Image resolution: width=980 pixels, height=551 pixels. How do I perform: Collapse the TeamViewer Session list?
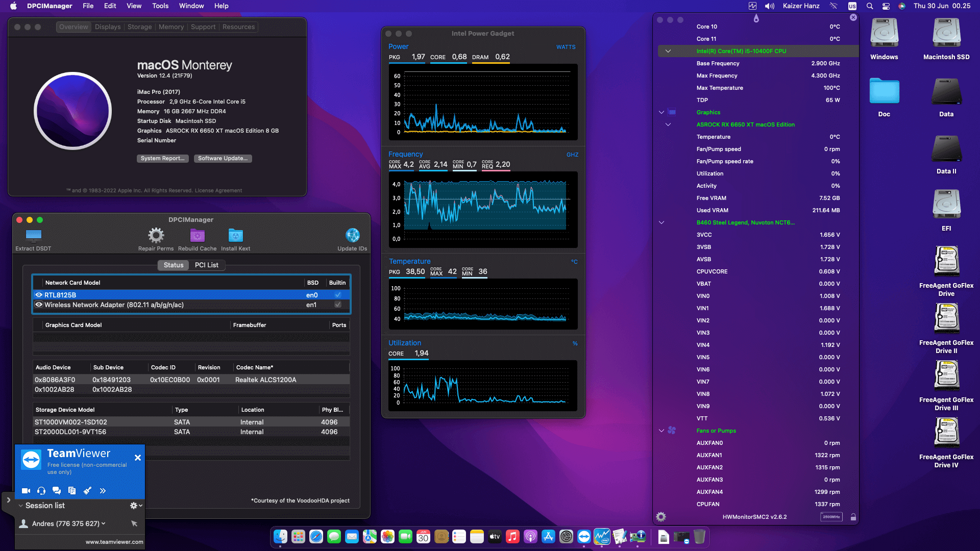(20, 506)
